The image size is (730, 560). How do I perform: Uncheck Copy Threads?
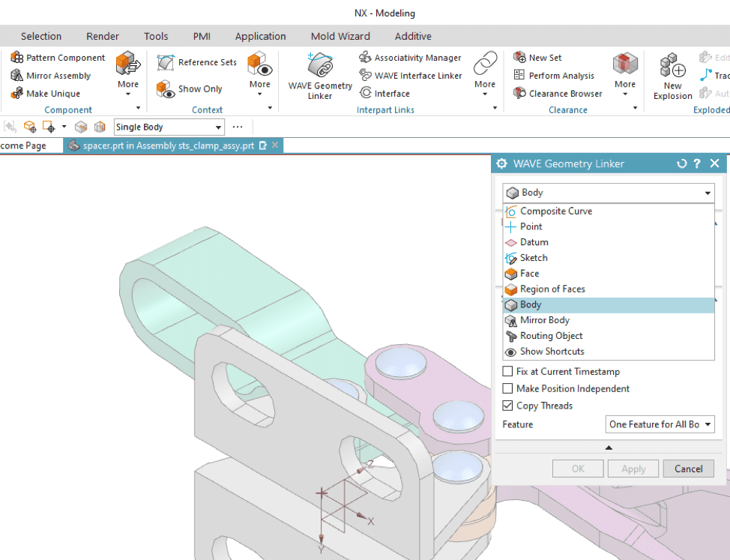(x=507, y=406)
